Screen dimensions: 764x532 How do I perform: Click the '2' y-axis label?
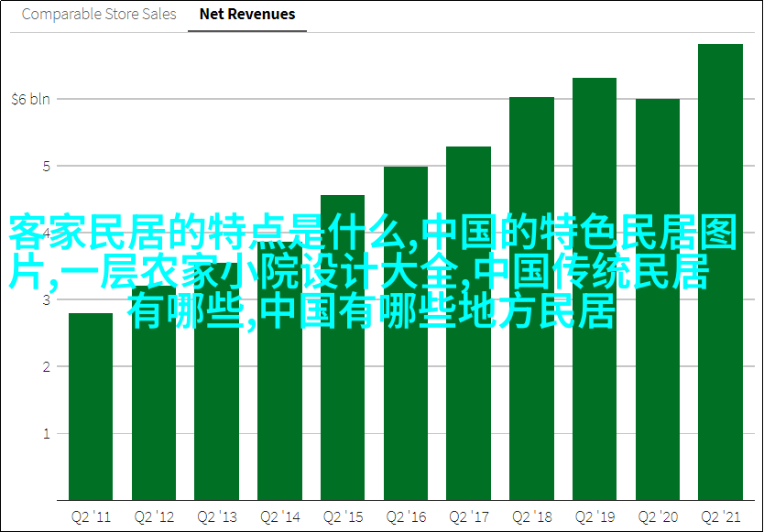(47, 367)
